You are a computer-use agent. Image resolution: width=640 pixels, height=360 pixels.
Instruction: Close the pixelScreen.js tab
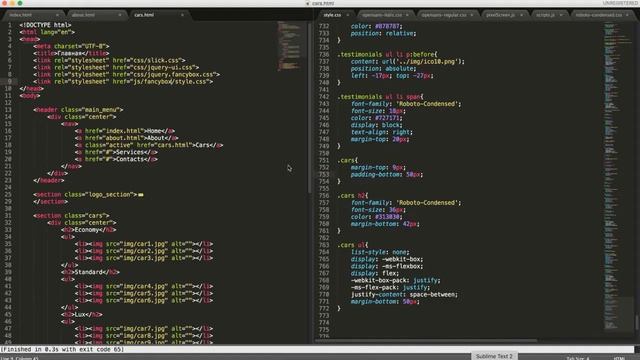tap(521, 15)
